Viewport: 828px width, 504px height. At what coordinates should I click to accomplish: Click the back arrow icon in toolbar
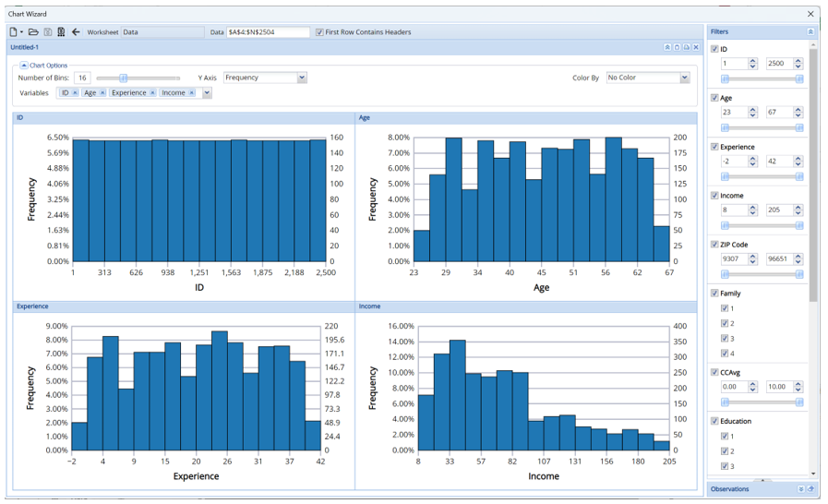76,31
